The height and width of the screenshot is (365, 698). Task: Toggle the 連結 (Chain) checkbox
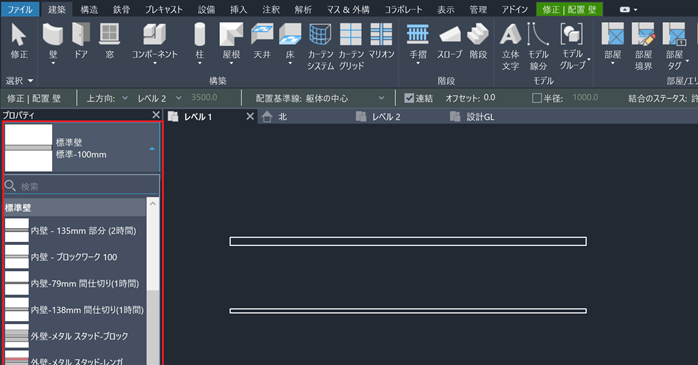tap(409, 98)
